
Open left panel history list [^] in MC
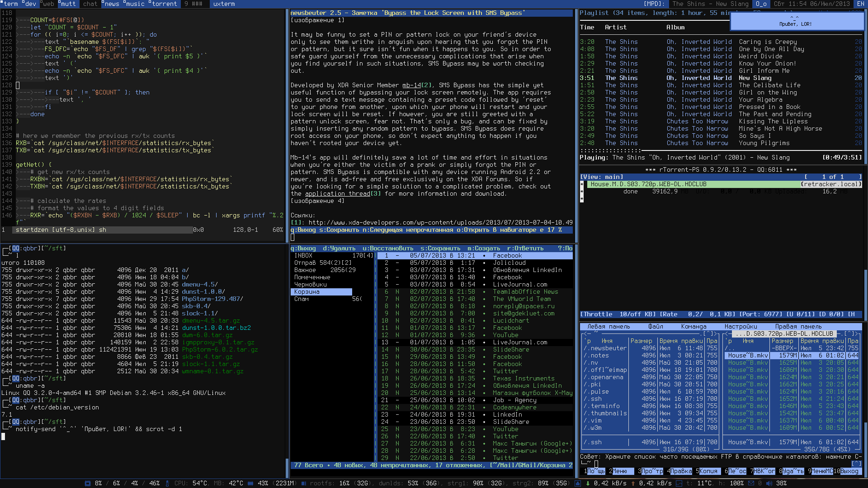708,334
